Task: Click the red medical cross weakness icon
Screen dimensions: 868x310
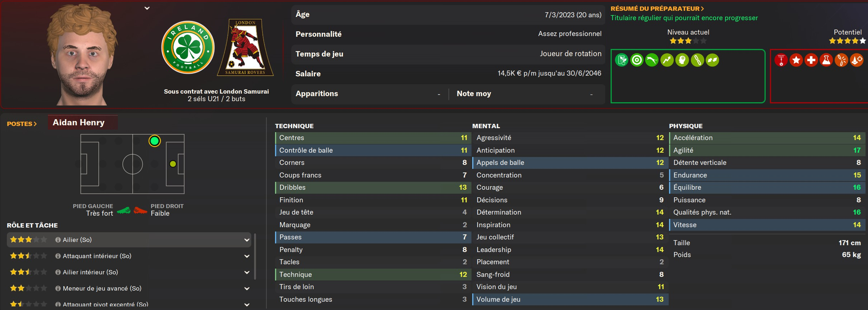Action: [811, 60]
